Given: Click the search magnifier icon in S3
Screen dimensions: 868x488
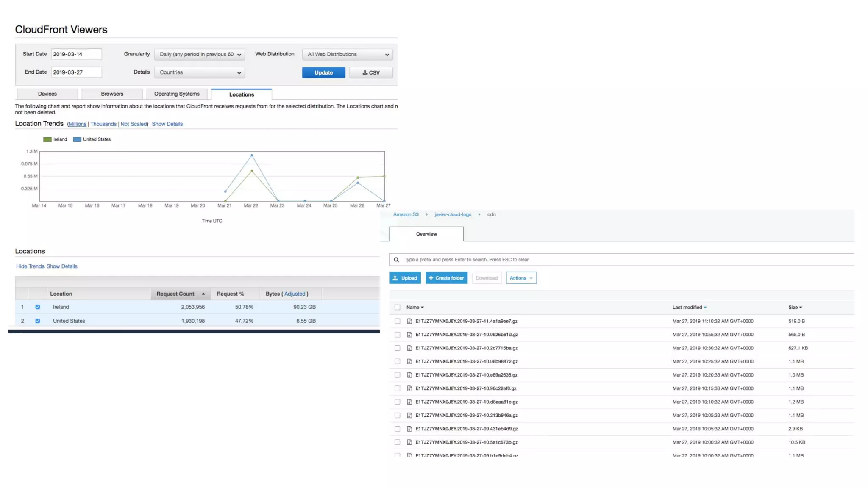Looking at the screenshot, I should (396, 260).
